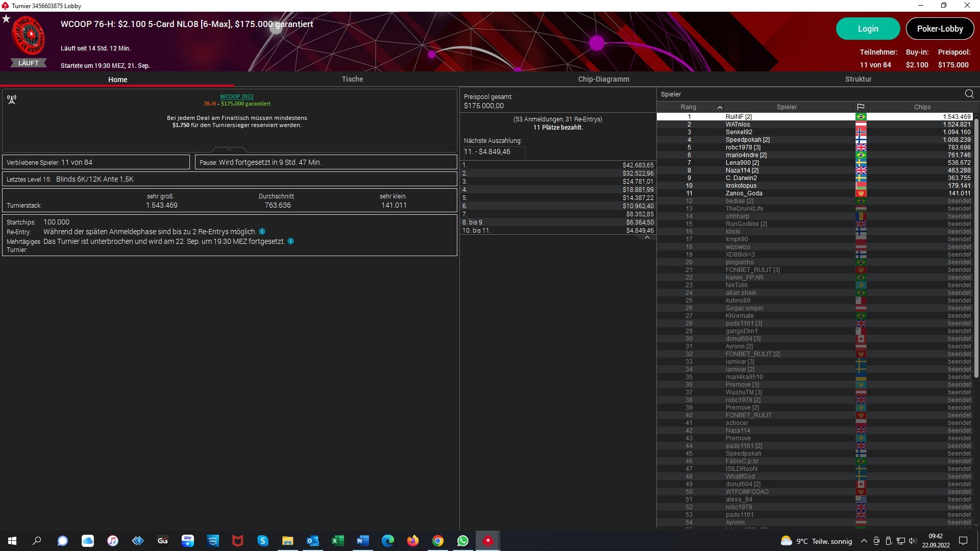Click the player list vertical scrollbar
980x551 pixels.
pos(976,247)
